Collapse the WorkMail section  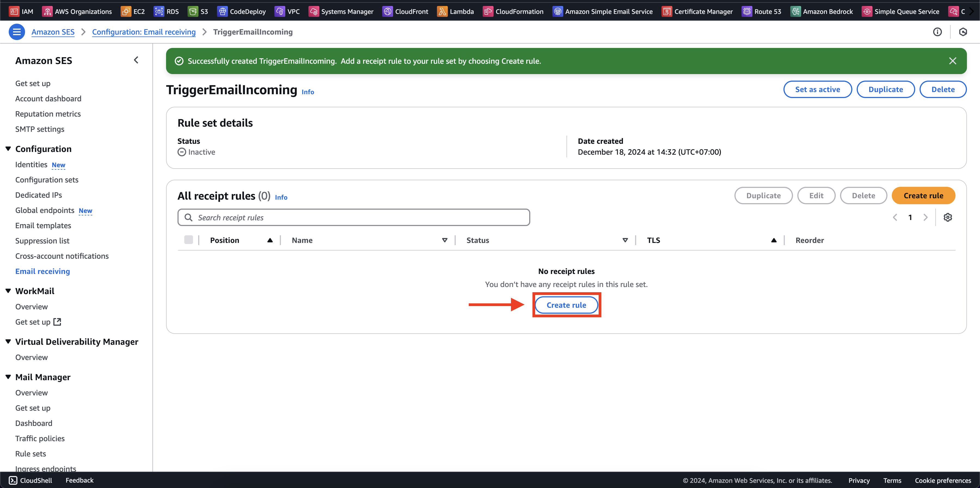point(8,291)
